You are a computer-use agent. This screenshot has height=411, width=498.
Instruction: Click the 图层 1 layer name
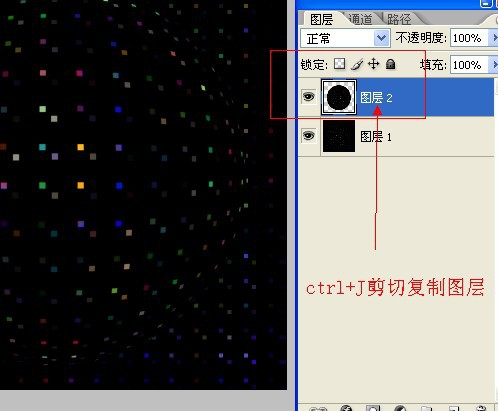[376, 137]
